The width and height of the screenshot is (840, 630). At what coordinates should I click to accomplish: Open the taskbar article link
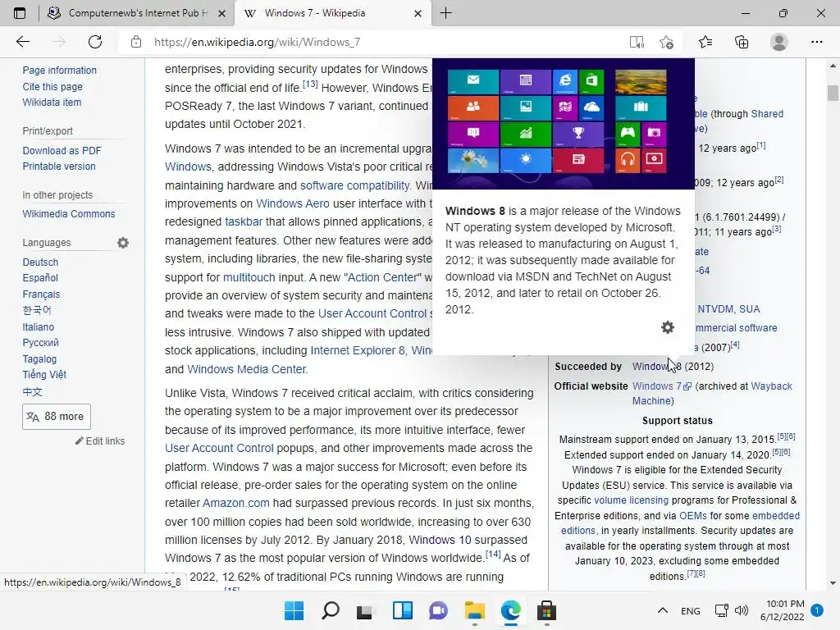pyautogui.click(x=244, y=221)
